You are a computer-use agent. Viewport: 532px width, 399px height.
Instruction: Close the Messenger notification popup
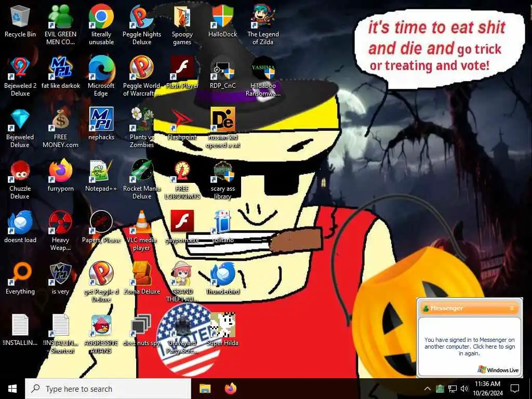point(512,308)
